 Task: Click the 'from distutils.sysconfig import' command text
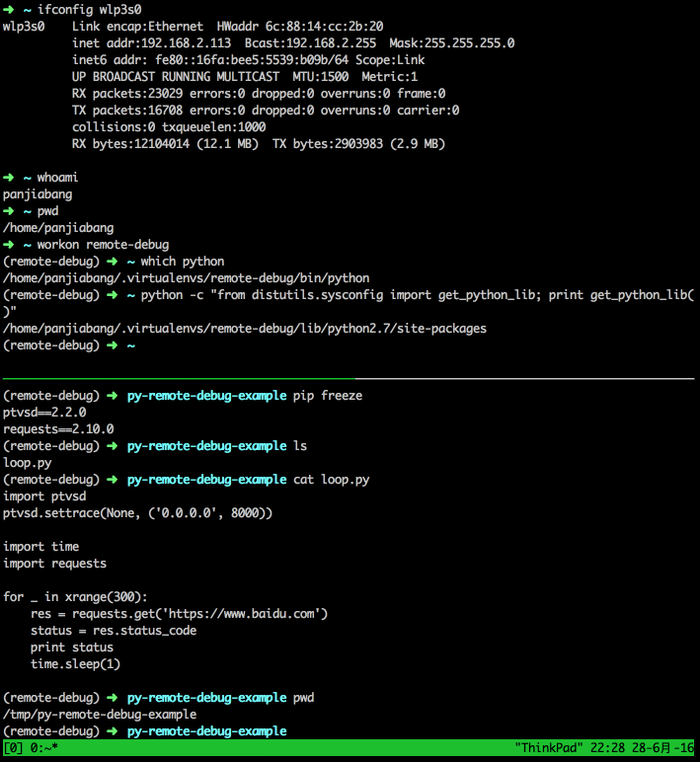coord(324,295)
